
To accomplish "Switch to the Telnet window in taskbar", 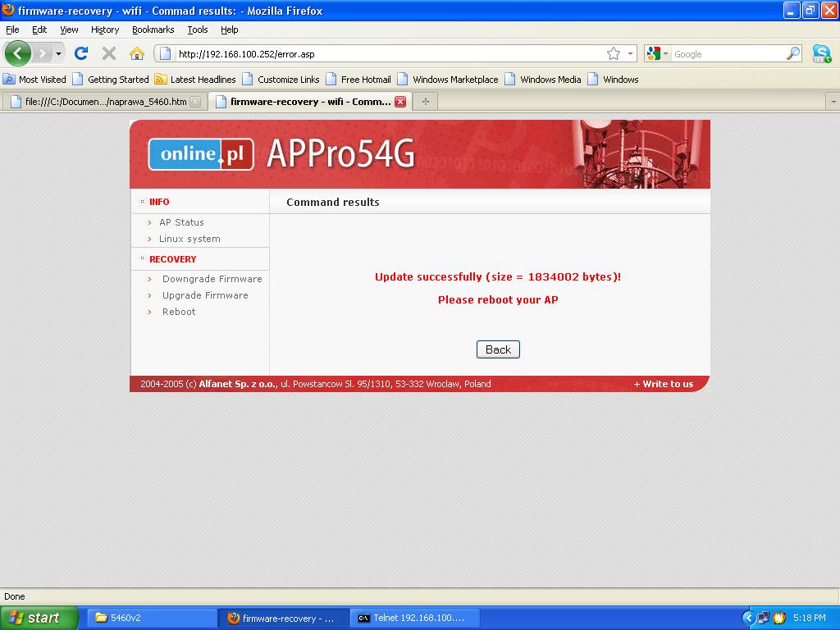I will tap(410, 618).
